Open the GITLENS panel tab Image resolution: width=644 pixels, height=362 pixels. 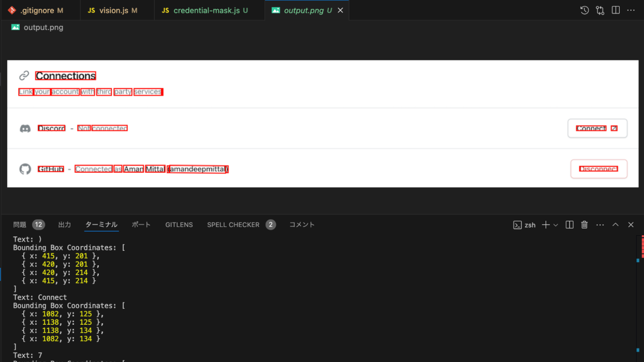tap(179, 224)
